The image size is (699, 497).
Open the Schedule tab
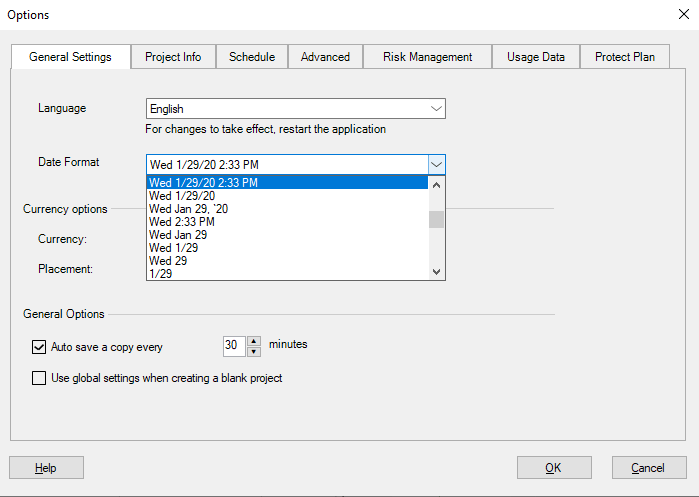252,57
